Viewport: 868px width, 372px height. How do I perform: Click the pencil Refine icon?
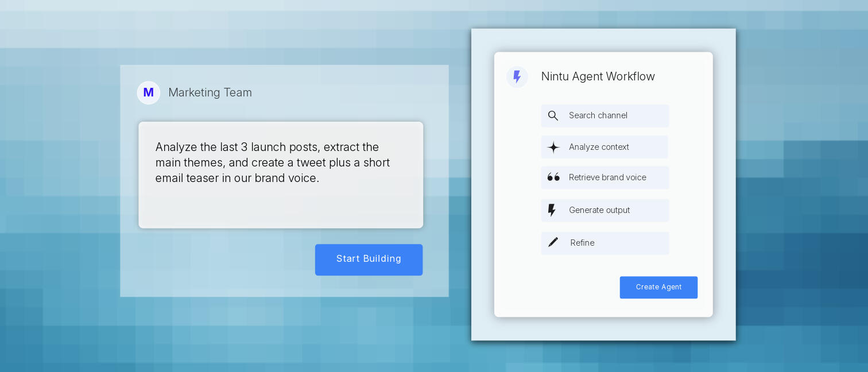553,242
